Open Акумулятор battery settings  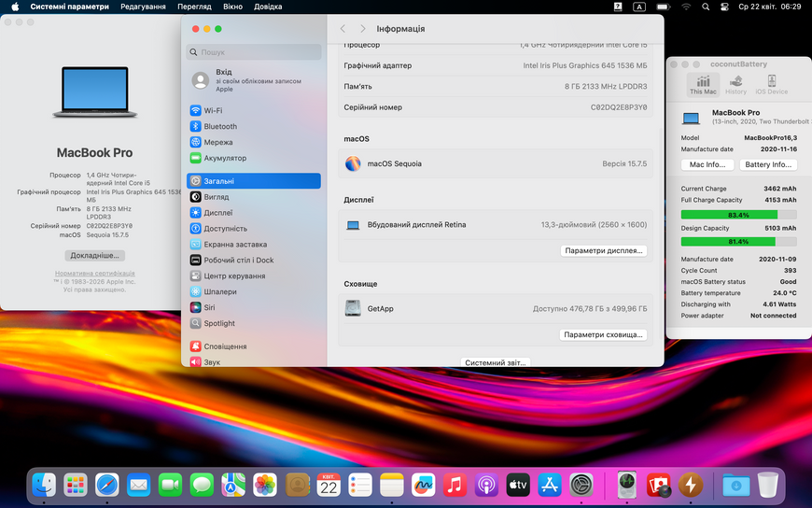(254, 158)
